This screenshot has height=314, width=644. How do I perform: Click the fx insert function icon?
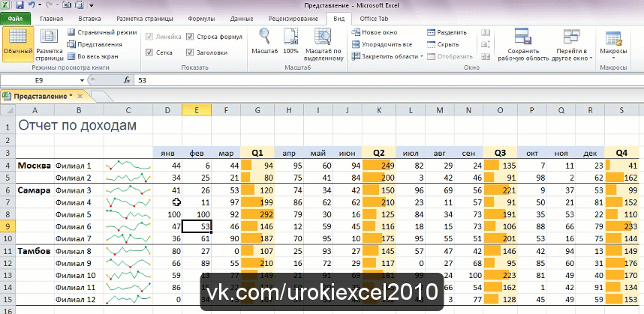(128, 81)
